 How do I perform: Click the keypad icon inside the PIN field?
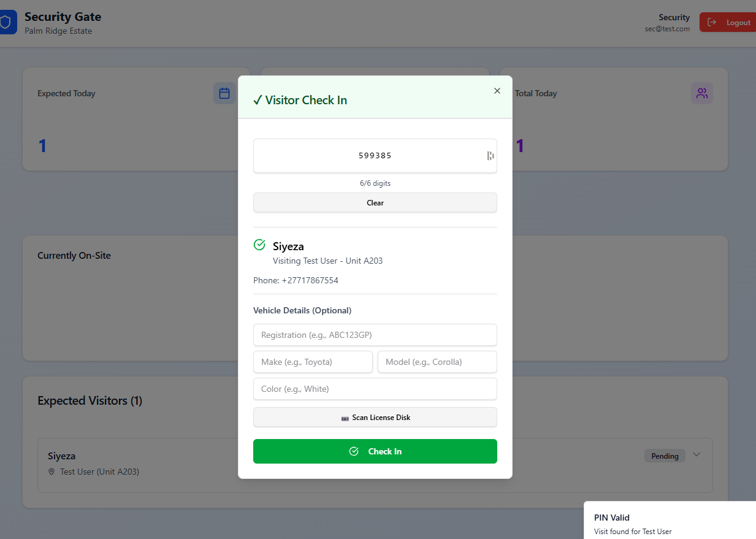490,155
